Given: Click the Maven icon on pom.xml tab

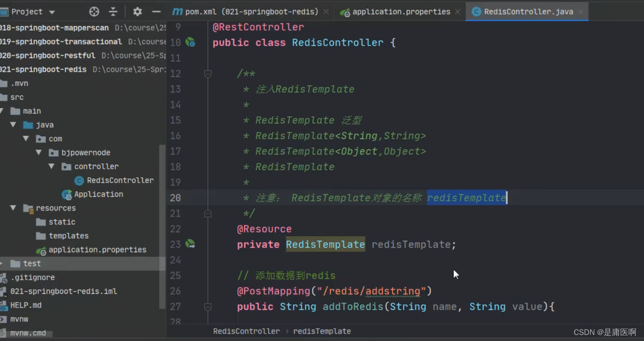Looking at the screenshot, I should (x=177, y=12).
